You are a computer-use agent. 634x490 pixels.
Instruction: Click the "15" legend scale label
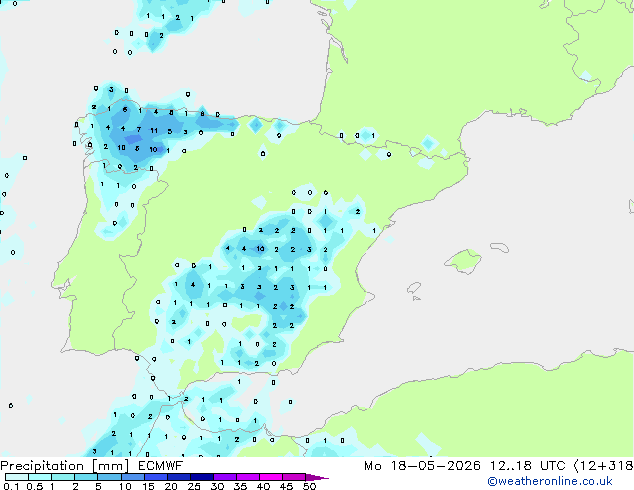(148, 486)
